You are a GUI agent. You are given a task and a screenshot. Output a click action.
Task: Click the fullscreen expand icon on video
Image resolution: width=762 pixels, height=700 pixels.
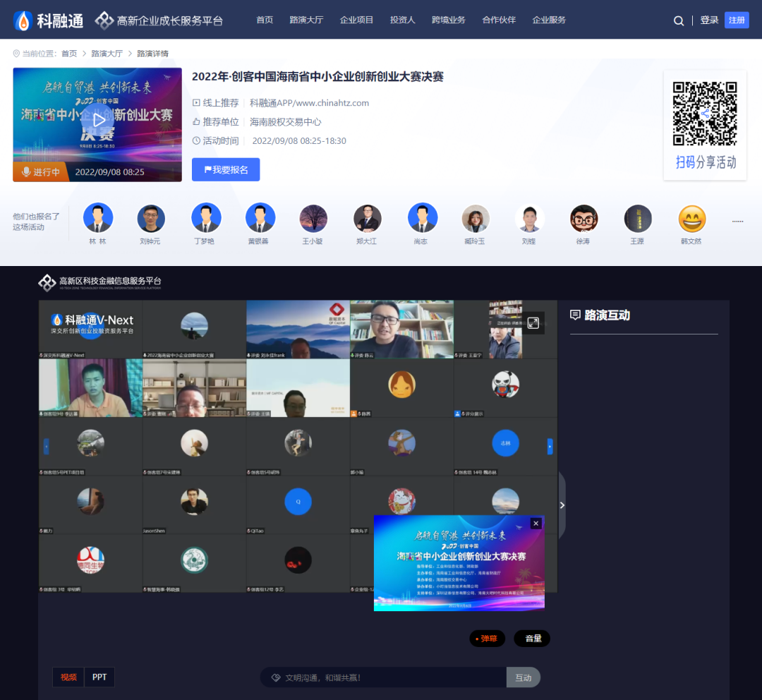(533, 322)
